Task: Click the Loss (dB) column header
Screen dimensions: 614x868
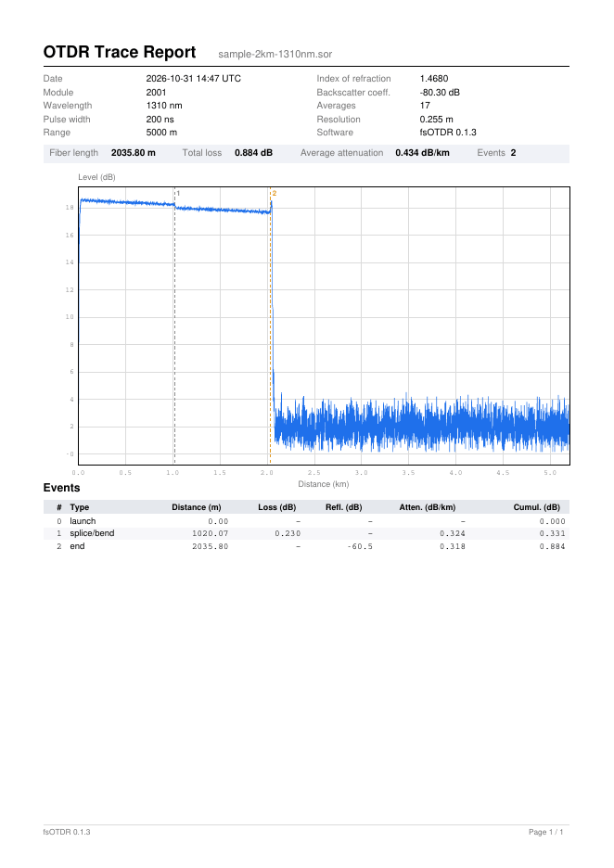Action: pos(276,507)
